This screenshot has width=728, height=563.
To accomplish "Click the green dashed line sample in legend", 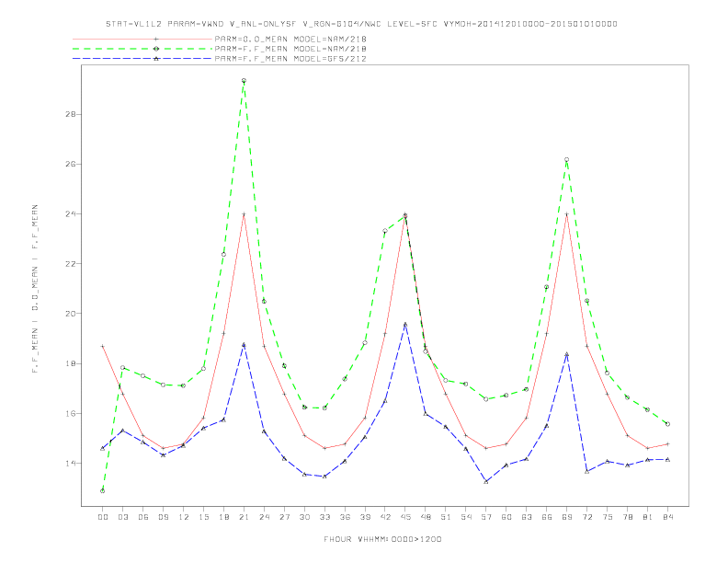I will point(142,49).
